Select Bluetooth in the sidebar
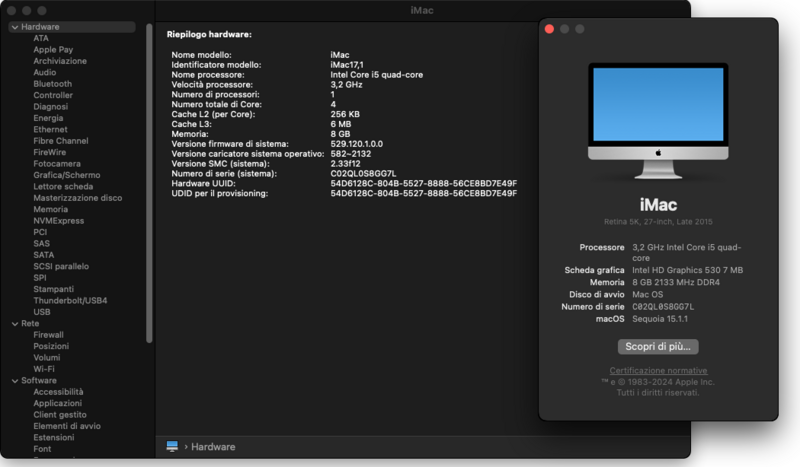Viewport: 800px width, 467px height. click(x=53, y=84)
